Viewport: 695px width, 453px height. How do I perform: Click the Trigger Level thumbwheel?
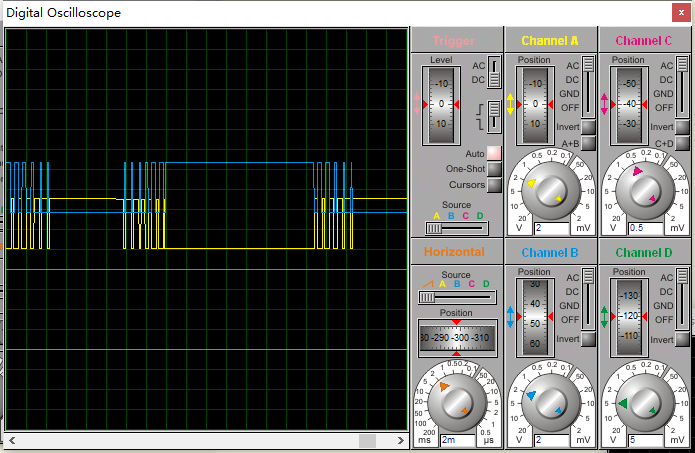click(x=441, y=105)
